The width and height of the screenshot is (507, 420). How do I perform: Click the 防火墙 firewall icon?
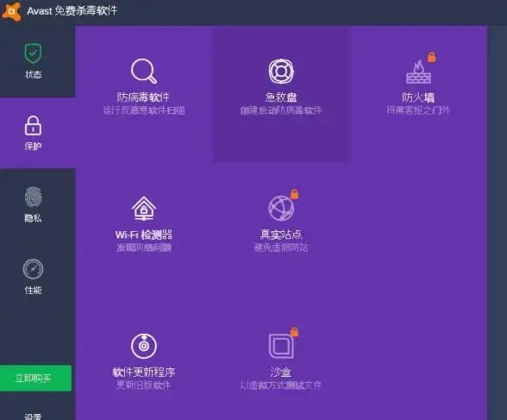click(x=418, y=71)
